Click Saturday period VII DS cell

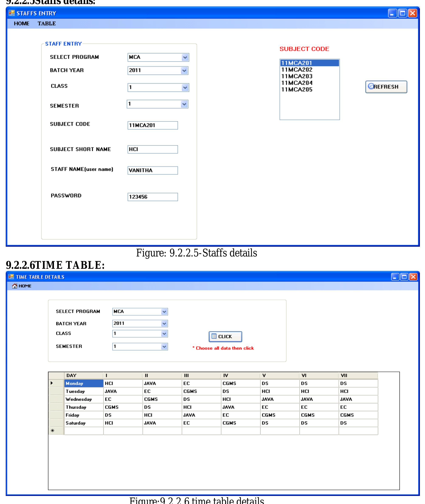pos(358,423)
